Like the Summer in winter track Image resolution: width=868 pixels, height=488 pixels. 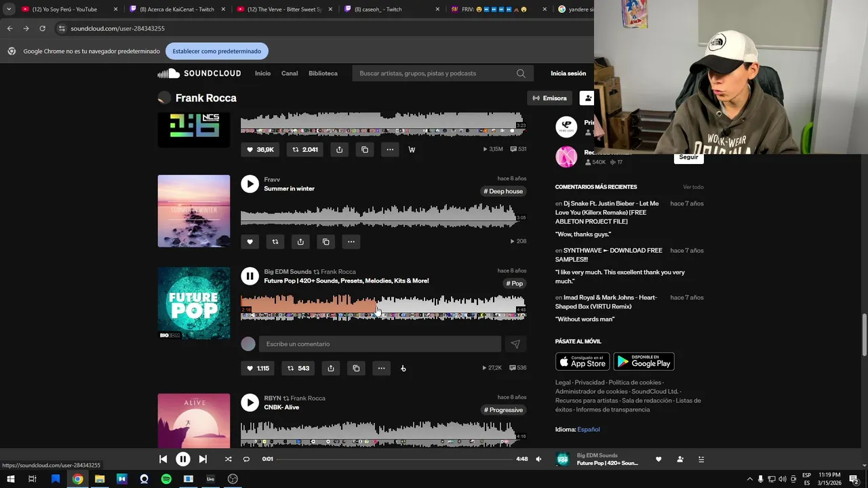pos(250,241)
